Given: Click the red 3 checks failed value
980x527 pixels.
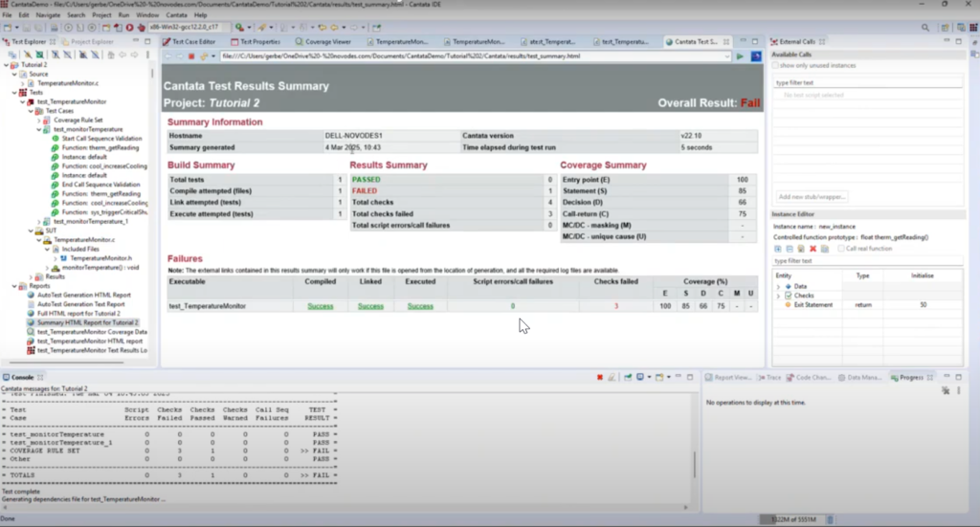Looking at the screenshot, I should pyautogui.click(x=615, y=307).
